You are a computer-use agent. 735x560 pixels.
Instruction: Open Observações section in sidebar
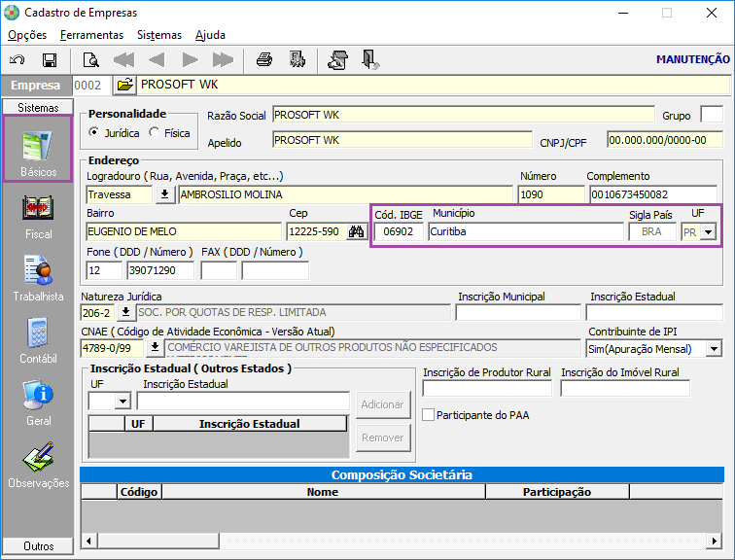point(38,465)
